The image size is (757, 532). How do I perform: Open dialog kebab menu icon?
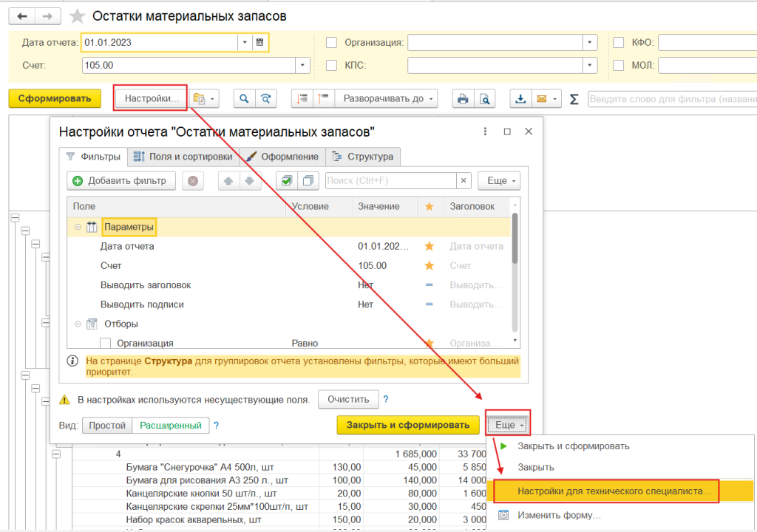coord(485,132)
